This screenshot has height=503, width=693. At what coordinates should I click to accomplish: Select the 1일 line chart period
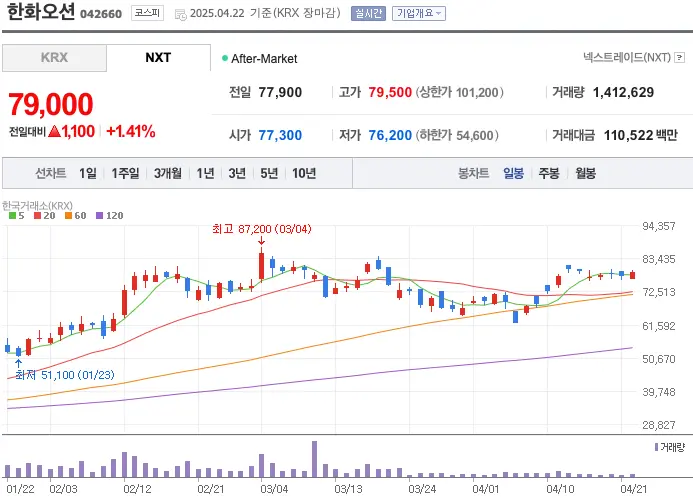pos(88,173)
